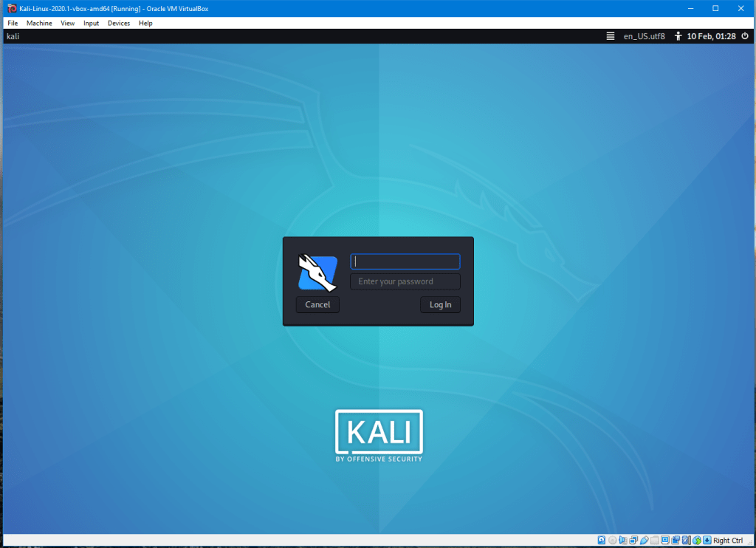Open the Devices menu
This screenshot has width=756, height=548.
118,23
